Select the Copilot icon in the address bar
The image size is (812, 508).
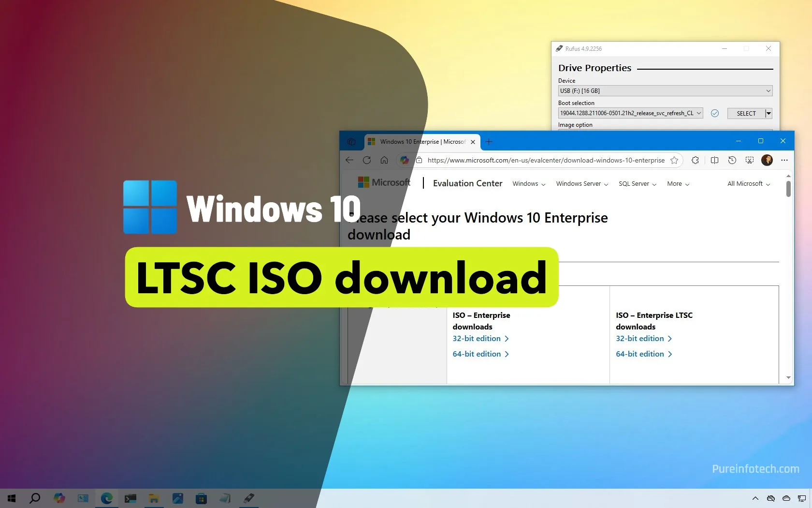pyautogui.click(x=405, y=160)
